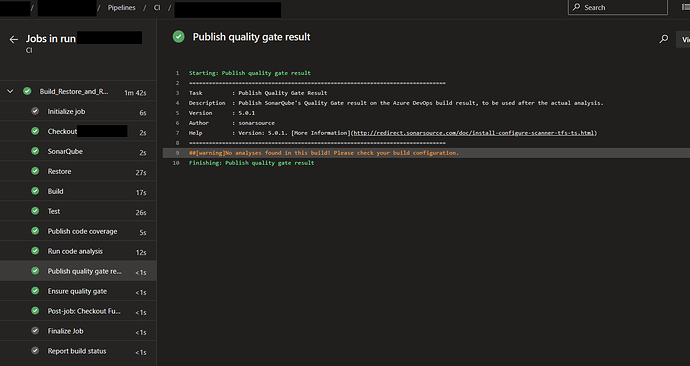
Task: Click green check icon beside Publish quality gate re...
Action: 35,271
